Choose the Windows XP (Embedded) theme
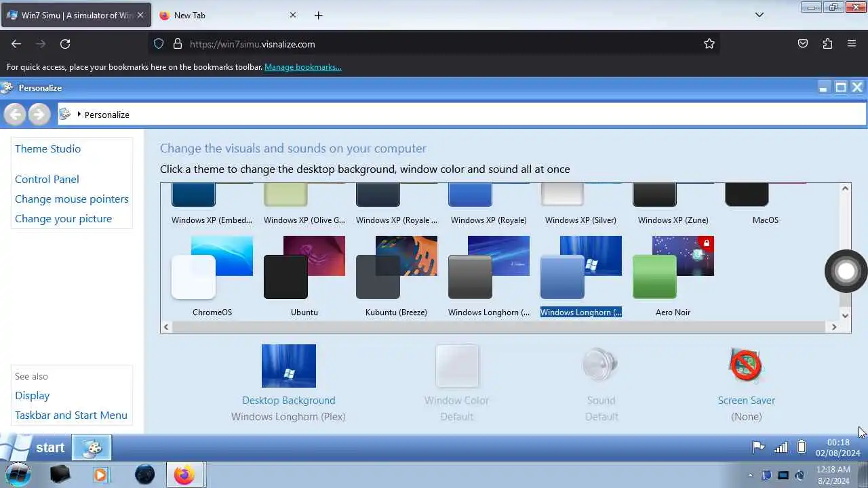This screenshot has width=868, height=488. 212,205
